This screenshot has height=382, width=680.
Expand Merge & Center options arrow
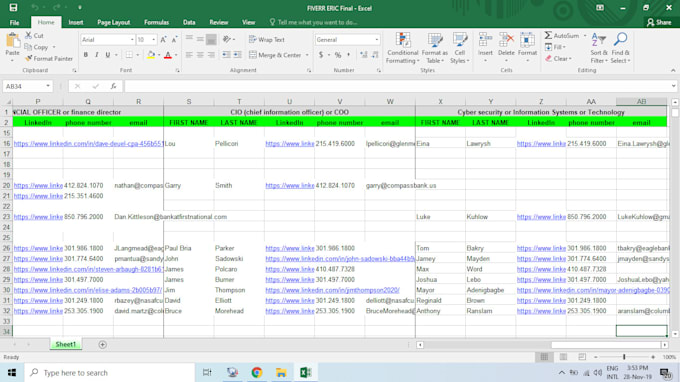pyautogui.click(x=307, y=55)
